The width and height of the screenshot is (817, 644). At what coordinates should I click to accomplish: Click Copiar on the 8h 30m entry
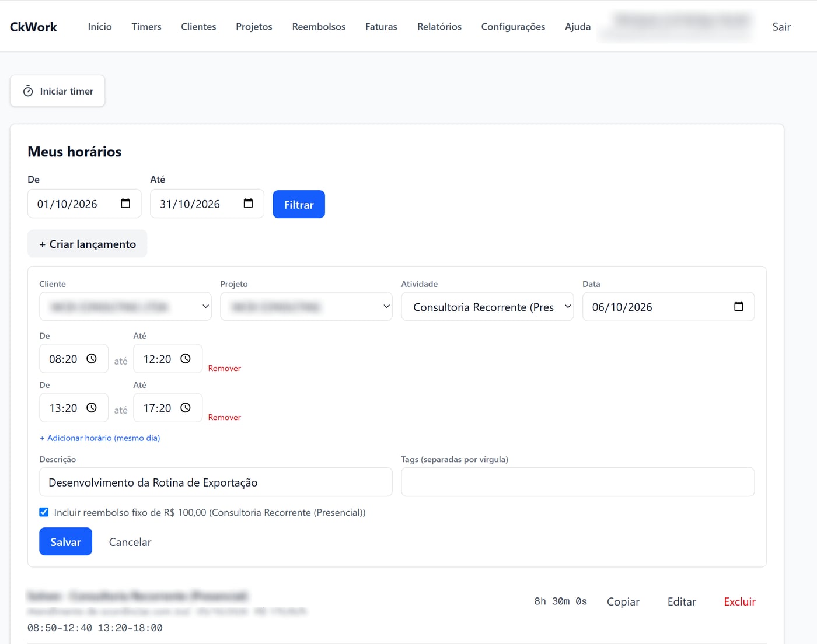623,601
